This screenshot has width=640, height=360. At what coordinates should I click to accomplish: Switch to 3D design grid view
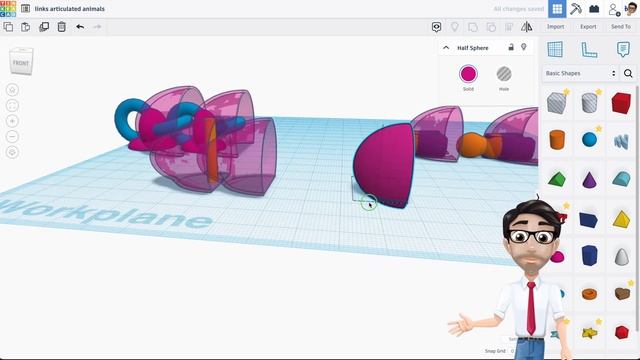[557, 9]
